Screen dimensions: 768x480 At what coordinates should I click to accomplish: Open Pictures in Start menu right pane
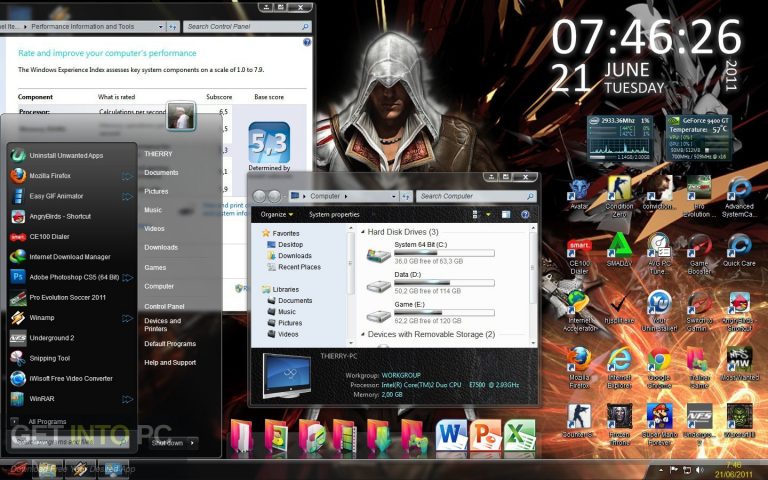click(156, 191)
